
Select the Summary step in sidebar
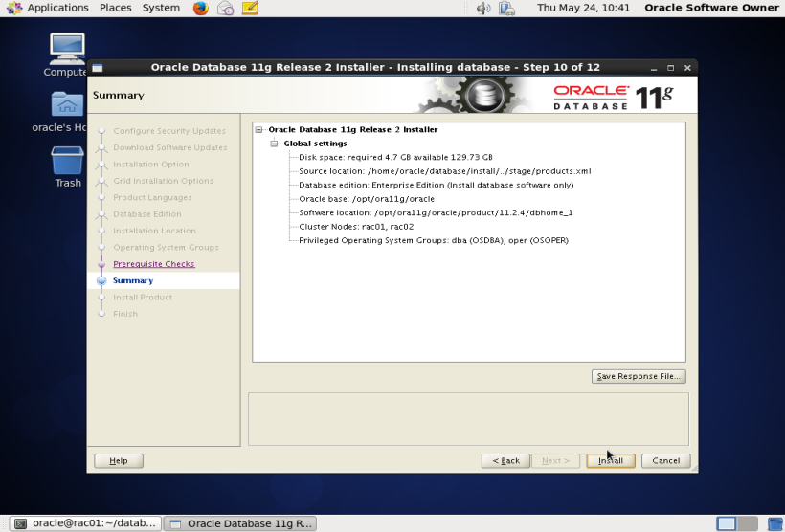click(x=133, y=280)
